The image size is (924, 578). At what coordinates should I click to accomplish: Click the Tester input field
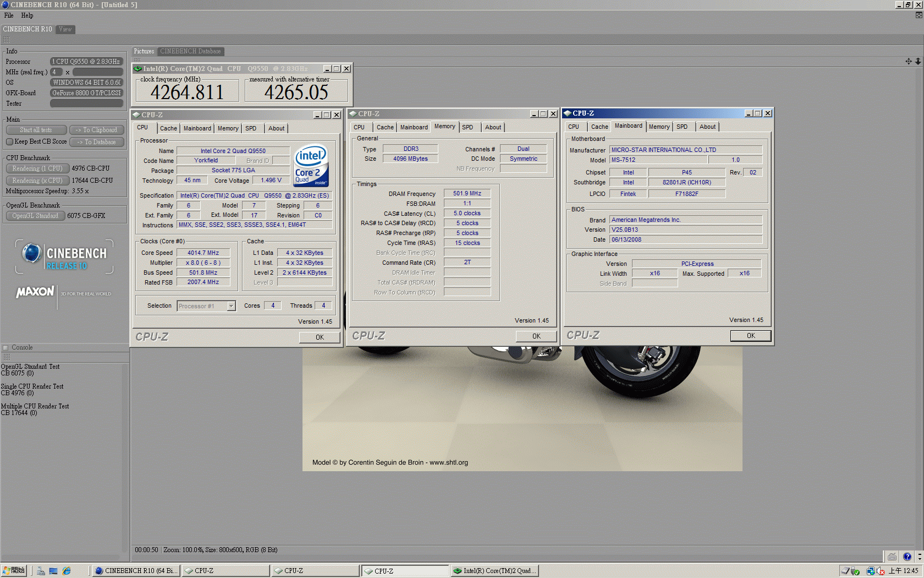click(x=87, y=103)
